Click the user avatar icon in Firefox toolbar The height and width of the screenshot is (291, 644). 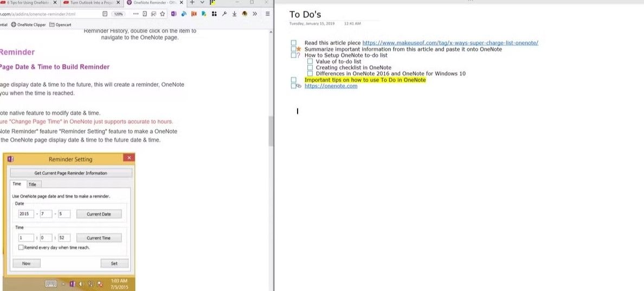coord(244,14)
